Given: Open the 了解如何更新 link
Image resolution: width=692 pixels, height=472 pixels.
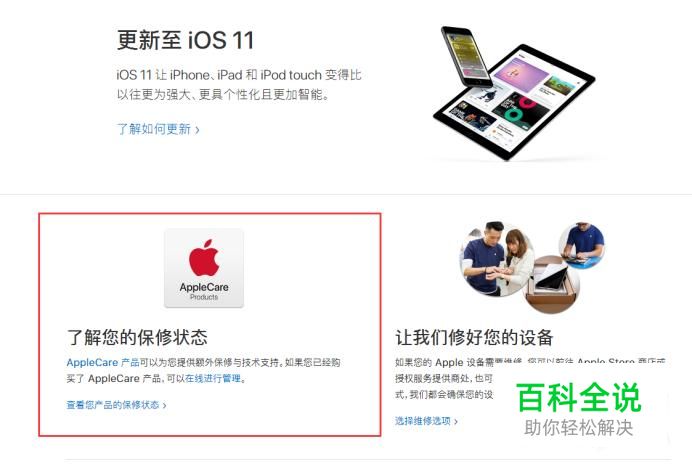Looking at the screenshot, I should 154,129.
